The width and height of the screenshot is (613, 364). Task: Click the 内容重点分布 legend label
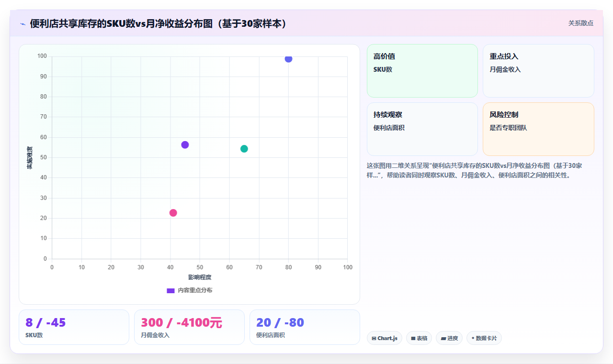(x=195, y=290)
